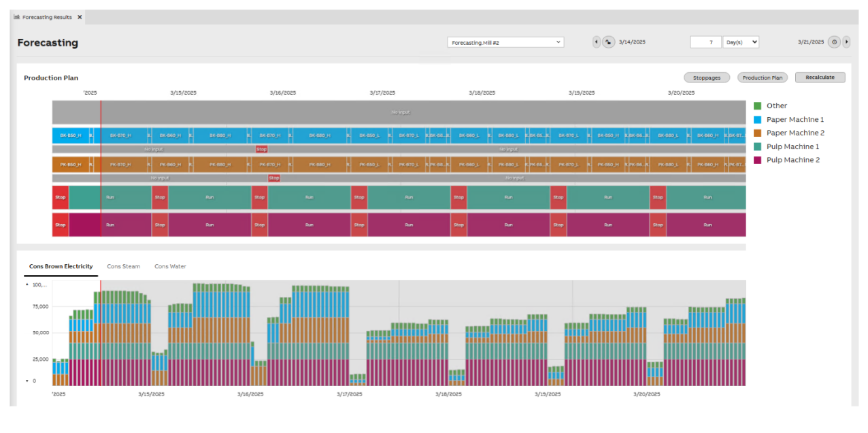Select the PK-850_L production block
Viewport: 868px width, 433px height.
369,165
